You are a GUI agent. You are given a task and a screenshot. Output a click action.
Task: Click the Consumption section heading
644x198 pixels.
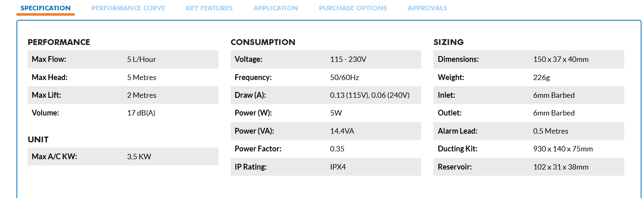pos(263,42)
